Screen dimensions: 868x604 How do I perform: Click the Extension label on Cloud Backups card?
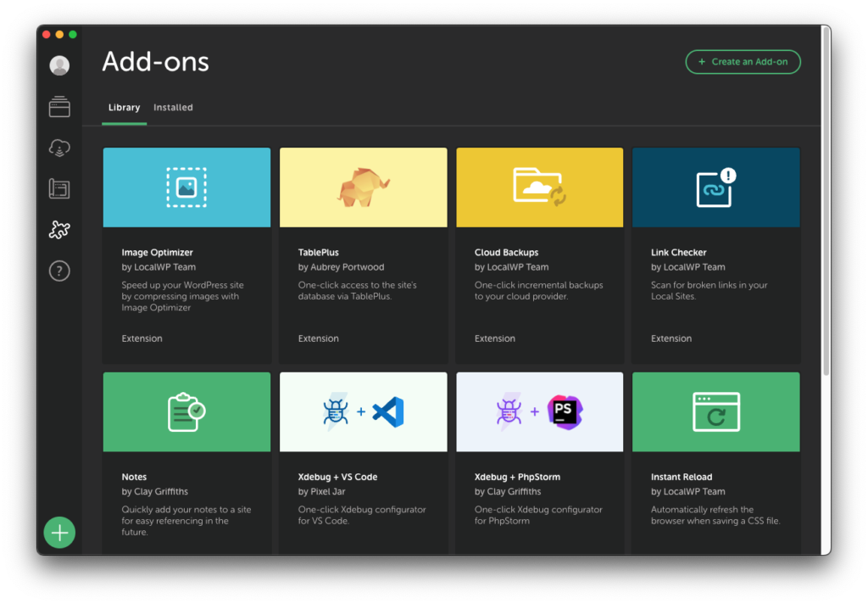pyautogui.click(x=495, y=338)
